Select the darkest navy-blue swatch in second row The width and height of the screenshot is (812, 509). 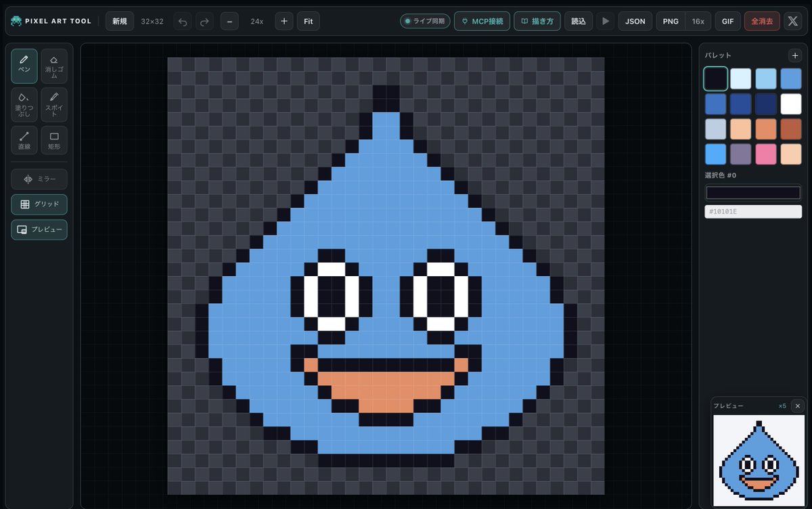[766, 104]
